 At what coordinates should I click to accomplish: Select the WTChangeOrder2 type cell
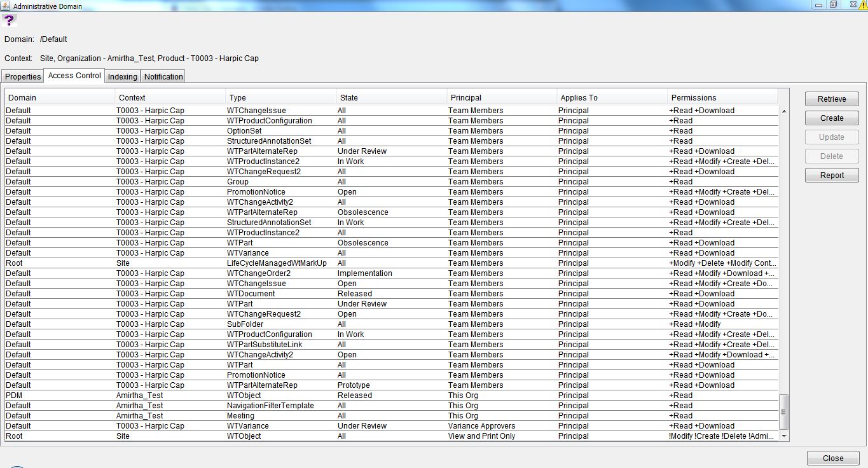(281, 273)
